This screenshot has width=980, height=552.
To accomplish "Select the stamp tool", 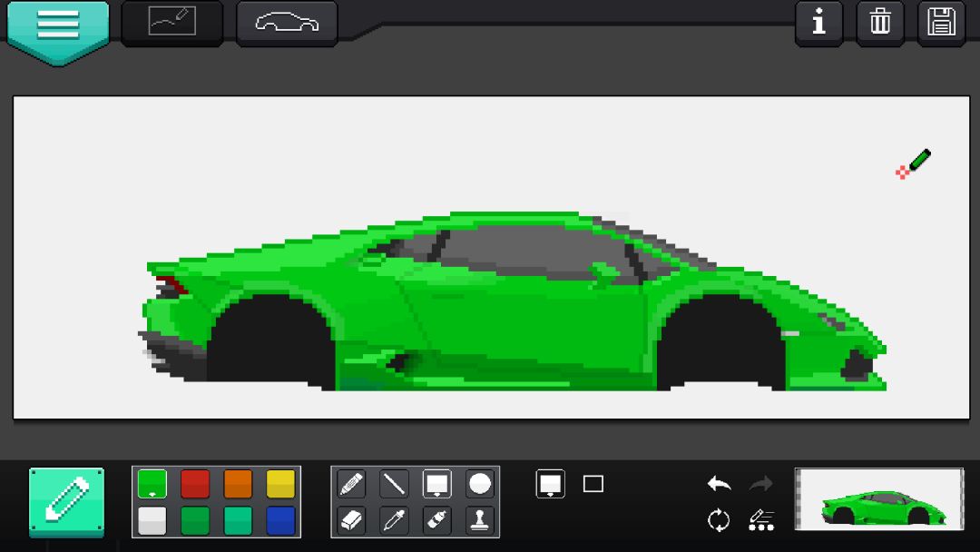I will [x=480, y=520].
